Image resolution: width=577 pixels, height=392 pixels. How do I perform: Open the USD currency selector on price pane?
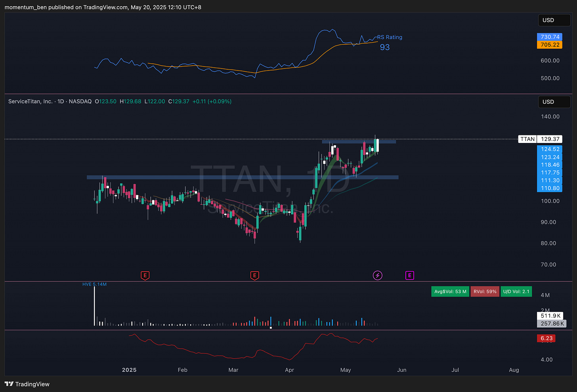point(554,102)
